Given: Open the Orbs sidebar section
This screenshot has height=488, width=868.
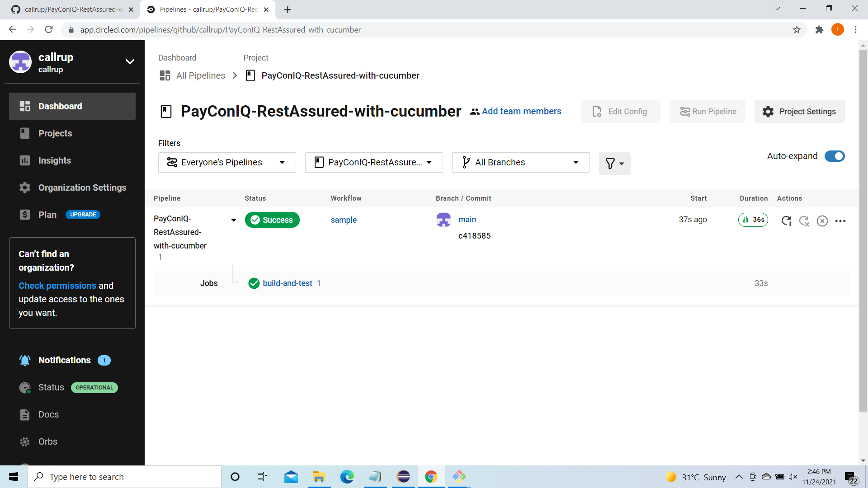Looking at the screenshot, I should point(47,441).
